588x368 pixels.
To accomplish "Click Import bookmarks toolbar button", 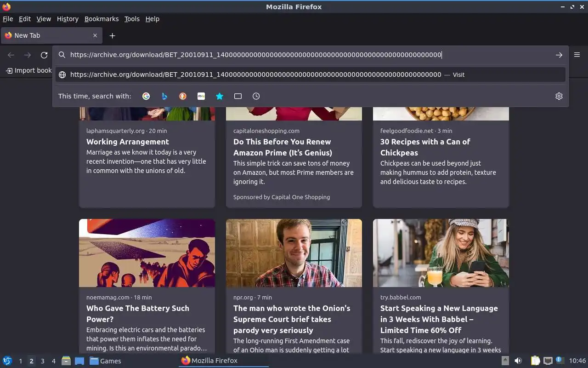I will point(29,70).
